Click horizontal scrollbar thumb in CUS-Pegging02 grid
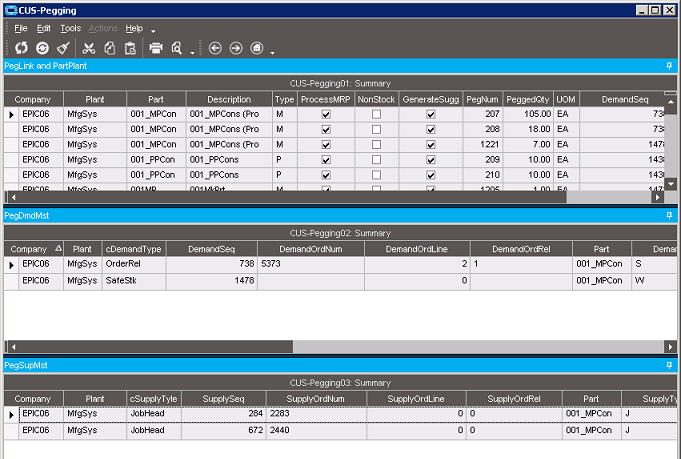 pyautogui.click(x=156, y=347)
